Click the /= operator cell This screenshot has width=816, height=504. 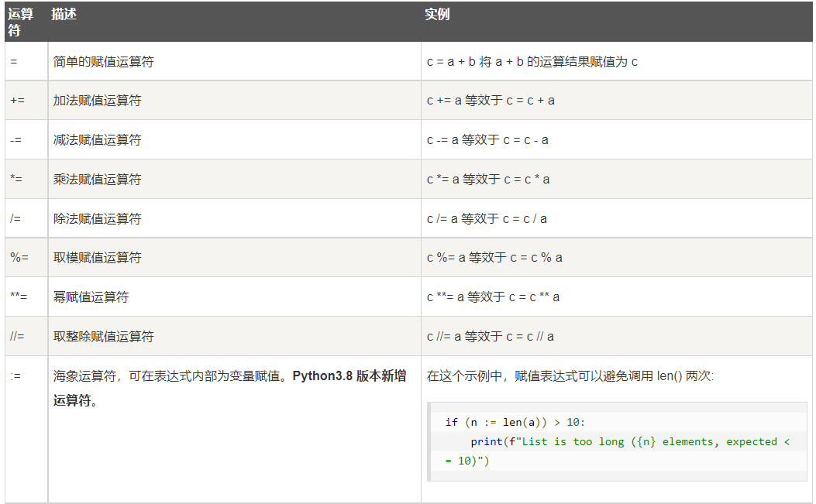tap(15, 219)
